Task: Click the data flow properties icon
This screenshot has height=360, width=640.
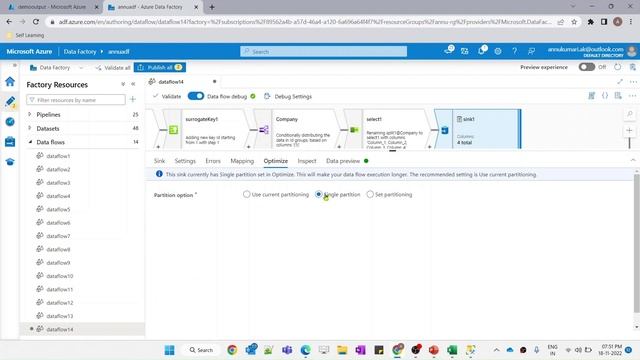Action: (618, 96)
